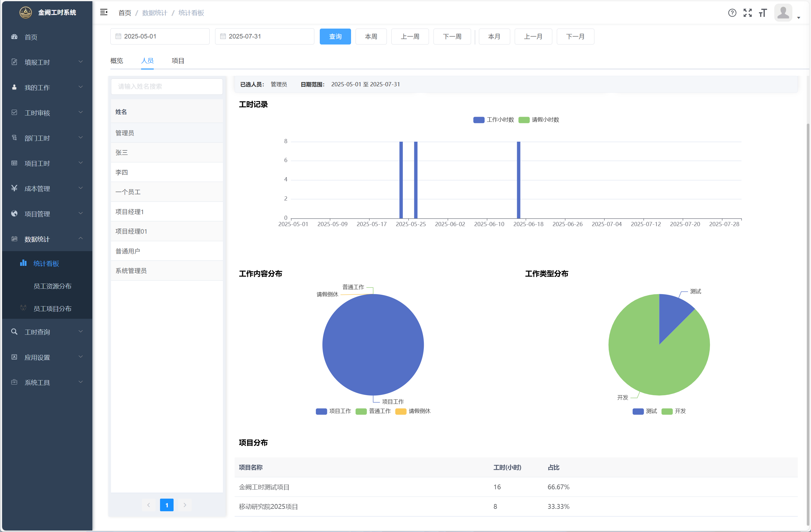
Task: Click the blue 项目工作 pie slice
Action: pos(373,345)
